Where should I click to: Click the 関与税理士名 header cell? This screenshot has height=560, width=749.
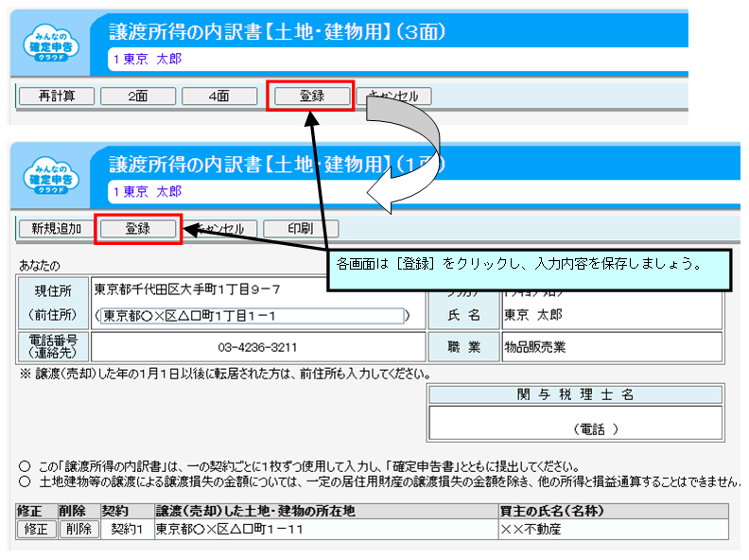pyautogui.click(x=576, y=394)
